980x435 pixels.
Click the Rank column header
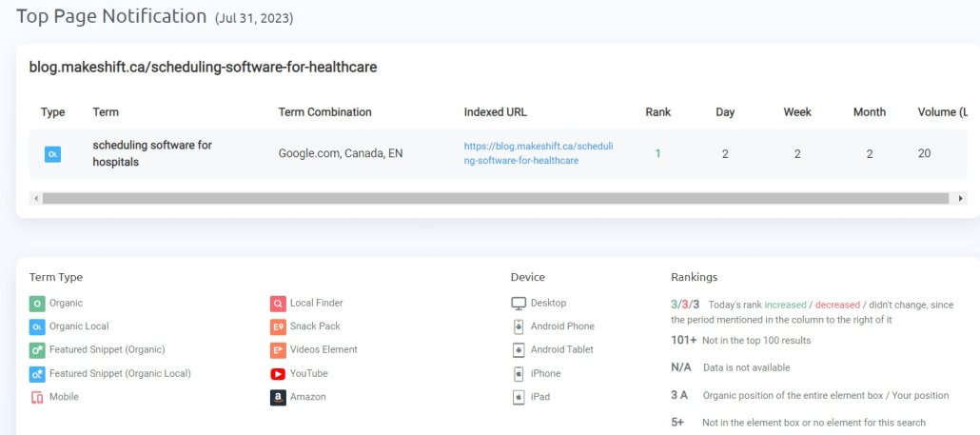click(658, 112)
